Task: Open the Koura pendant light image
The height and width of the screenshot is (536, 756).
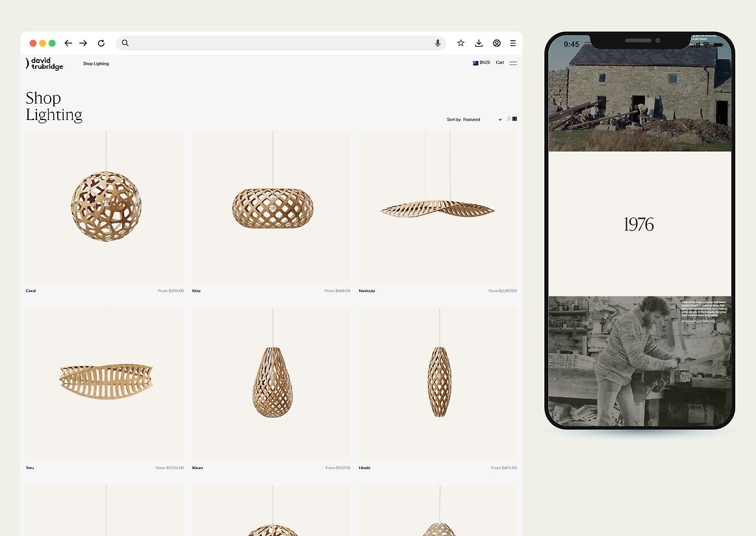Action: pyautogui.click(x=271, y=385)
